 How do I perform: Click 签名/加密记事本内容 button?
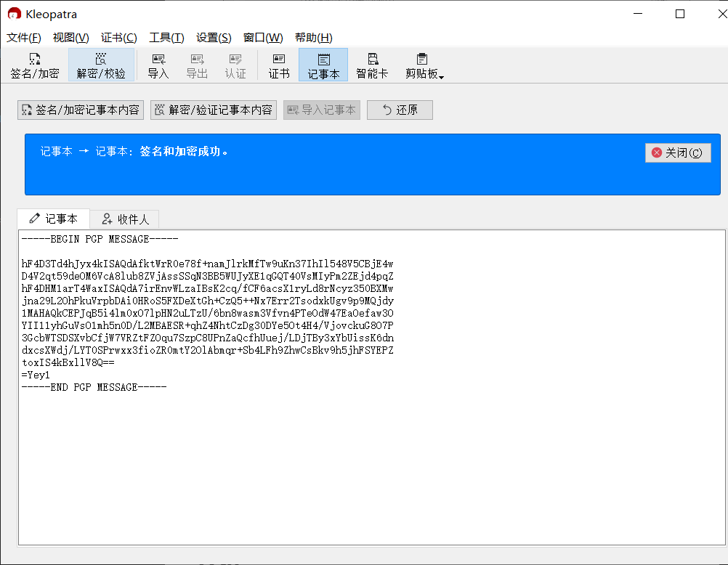pos(81,110)
